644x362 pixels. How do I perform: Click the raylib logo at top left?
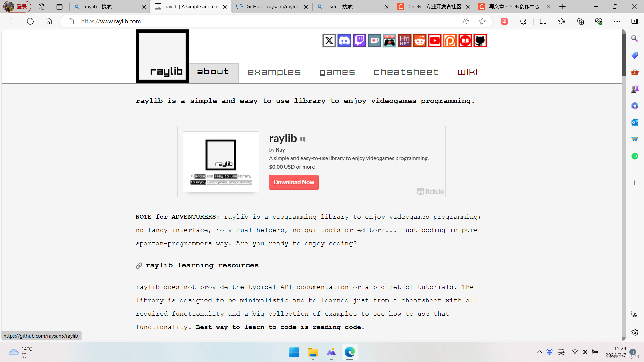[162, 56]
